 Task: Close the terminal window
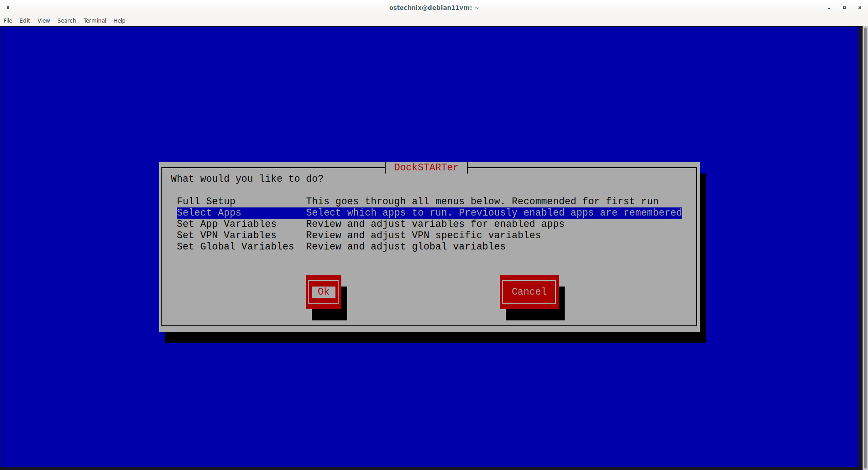tap(860, 8)
